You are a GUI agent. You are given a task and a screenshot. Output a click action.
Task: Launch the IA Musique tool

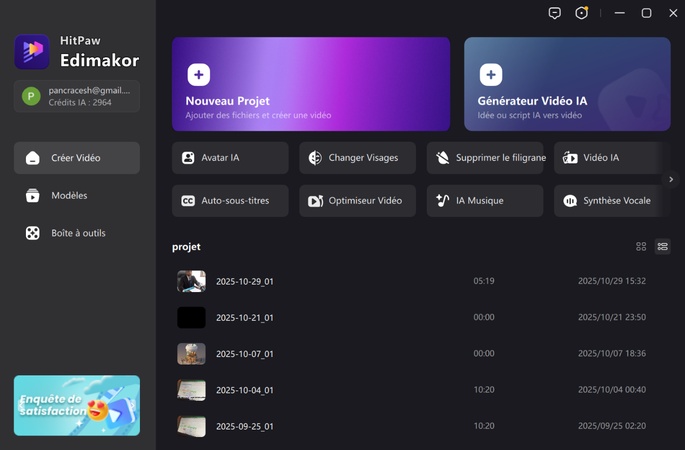click(485, 201)
